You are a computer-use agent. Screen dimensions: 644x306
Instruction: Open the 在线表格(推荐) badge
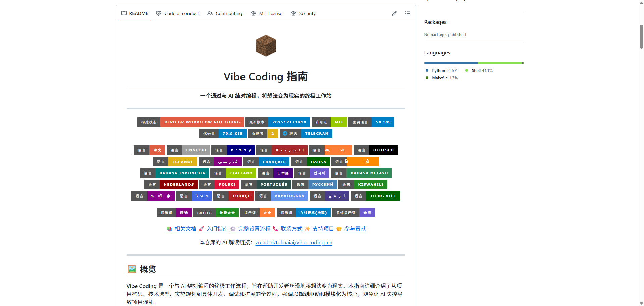pyautogui.click(x=304, y=213)
